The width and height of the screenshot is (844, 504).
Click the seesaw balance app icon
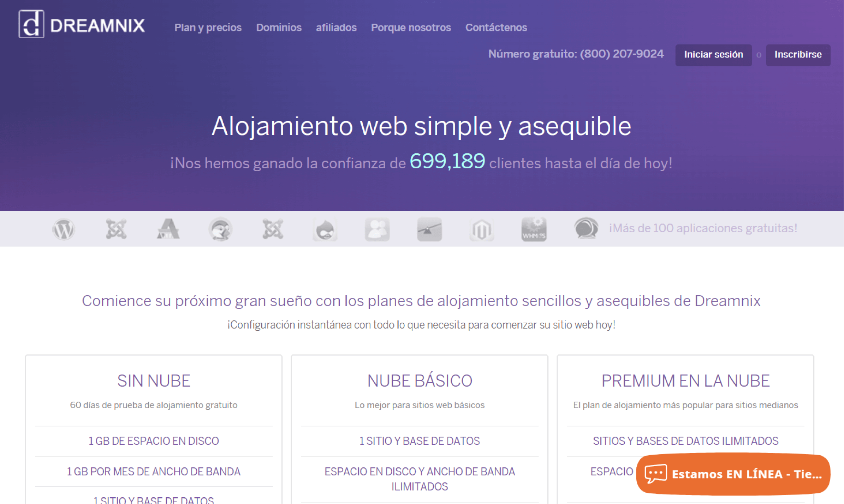tap(429, 229)
